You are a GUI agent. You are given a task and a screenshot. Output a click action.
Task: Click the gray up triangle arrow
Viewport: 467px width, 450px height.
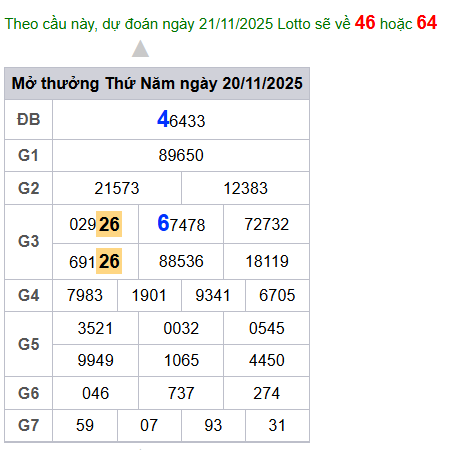[140, 49]
